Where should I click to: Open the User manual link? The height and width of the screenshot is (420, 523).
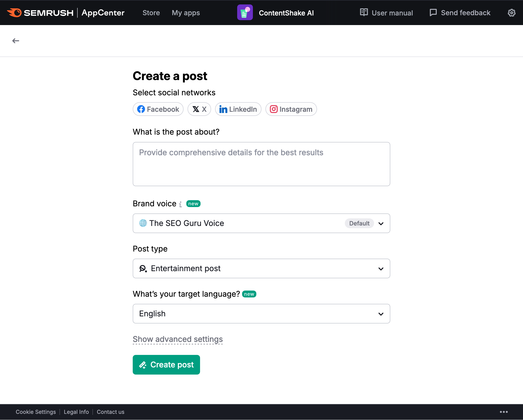pyautogui.click(x=392, y=13)
